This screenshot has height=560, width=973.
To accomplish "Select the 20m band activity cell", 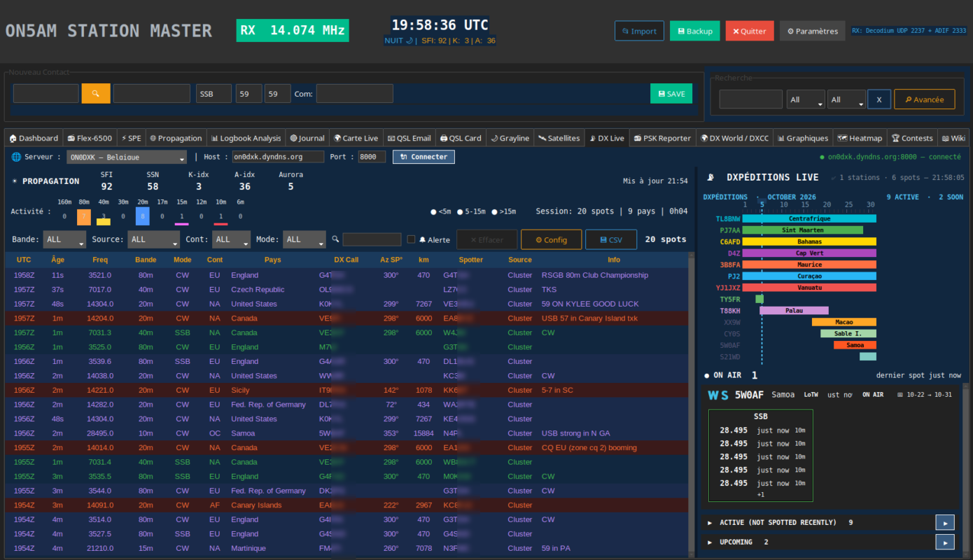I will pyautogui.click(x=143, y=216).
